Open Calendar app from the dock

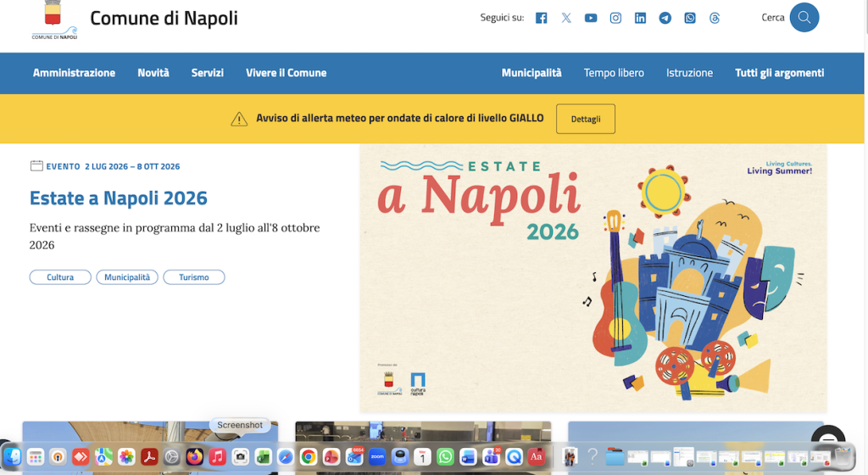coord(422,456)
